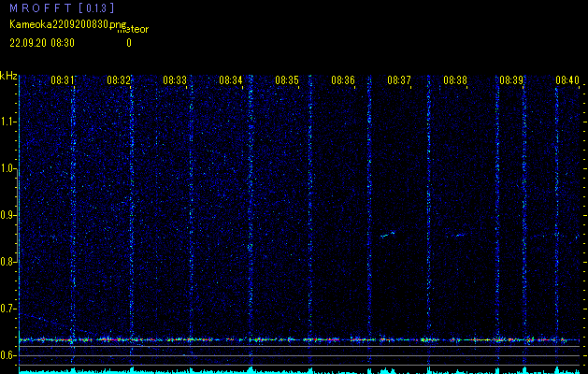
Task: Click the 0.8 frequency axis label
Action: [x=7, y=262]
